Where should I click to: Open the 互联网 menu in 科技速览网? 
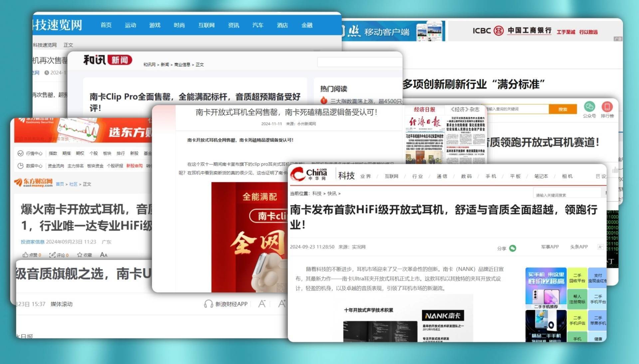(x=206, y=25)
